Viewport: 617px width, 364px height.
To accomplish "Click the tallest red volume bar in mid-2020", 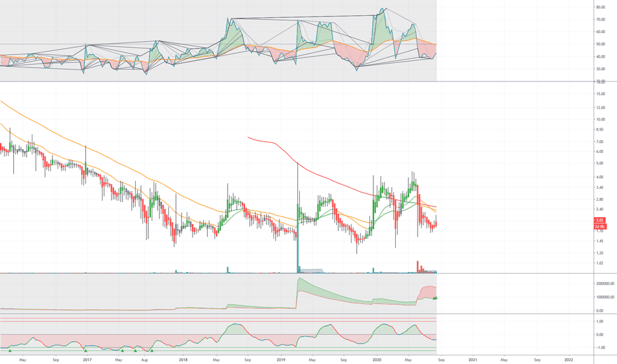I will click(x=418, y=267).
